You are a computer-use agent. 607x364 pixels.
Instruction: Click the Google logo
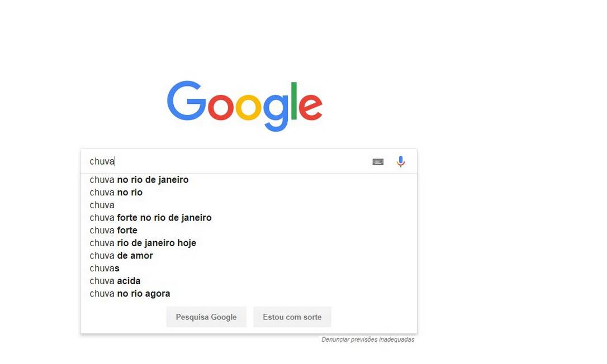coord(245,106)
